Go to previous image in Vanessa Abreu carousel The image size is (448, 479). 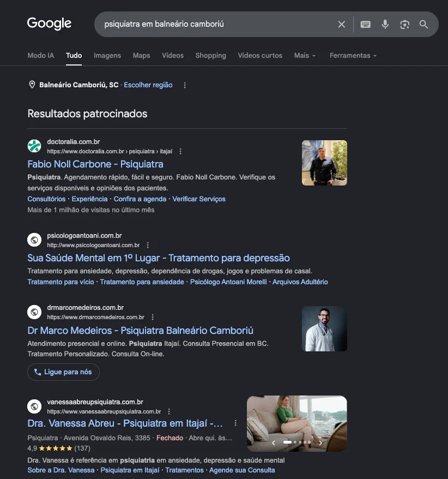click(x=274, y=442)
